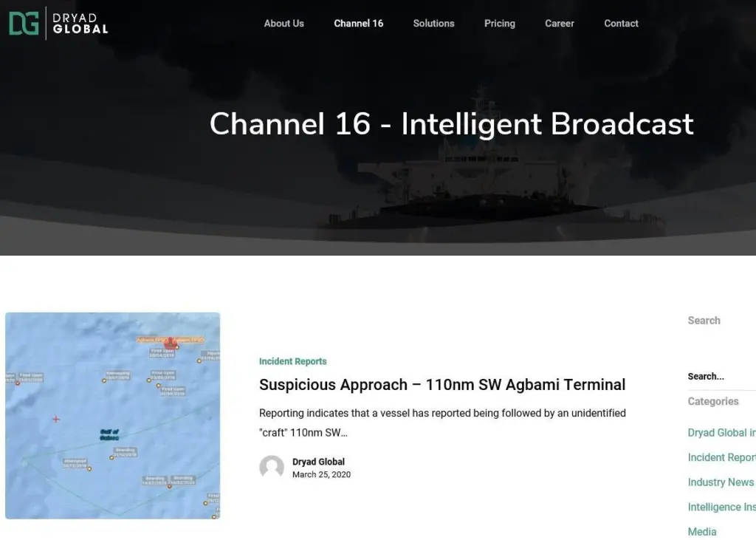Viewport: 756px width, 540px height.
Task: Open the Intelligence Insights sidebar category
Action: 722,507
